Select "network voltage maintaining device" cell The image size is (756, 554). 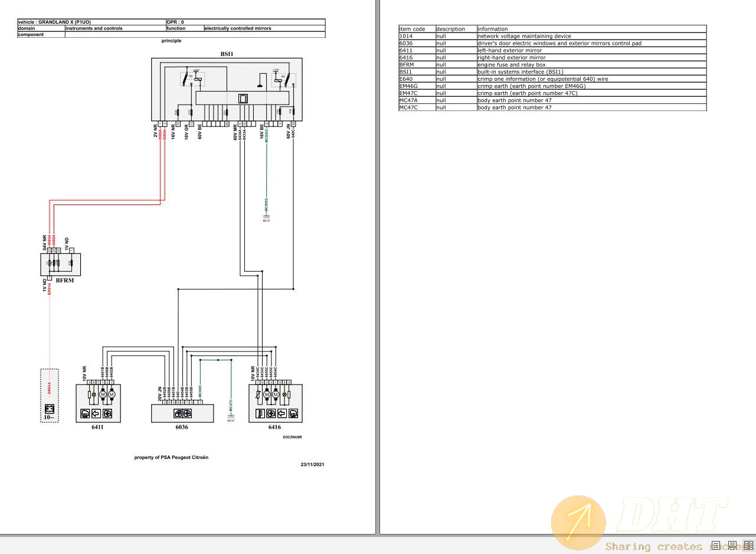pyautogui.click(x=591, y=36)
